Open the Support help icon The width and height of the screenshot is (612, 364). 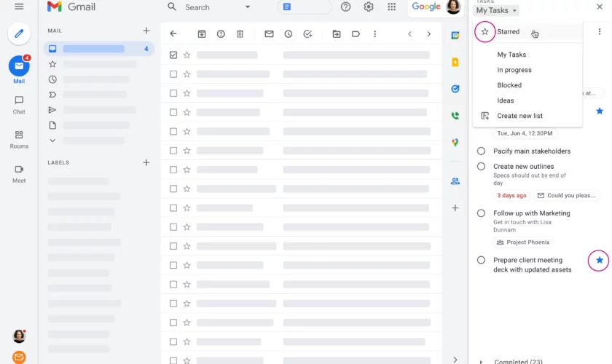pos(345,7)
